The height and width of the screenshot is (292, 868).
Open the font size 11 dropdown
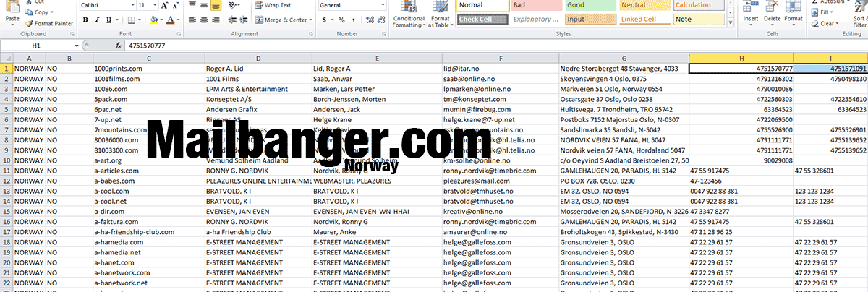click(153, 5)
